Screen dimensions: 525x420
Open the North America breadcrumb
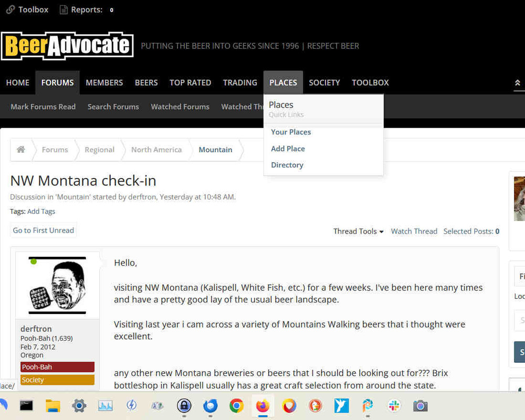[x=156, y=150]
